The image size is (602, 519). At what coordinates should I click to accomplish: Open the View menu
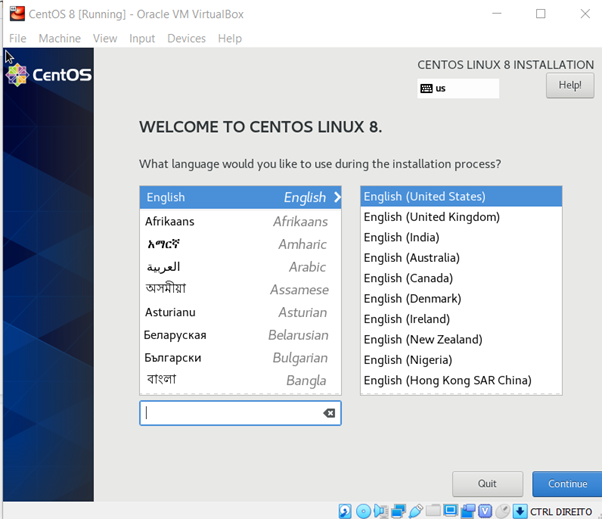pyautogui.click(x=105, y=38)
